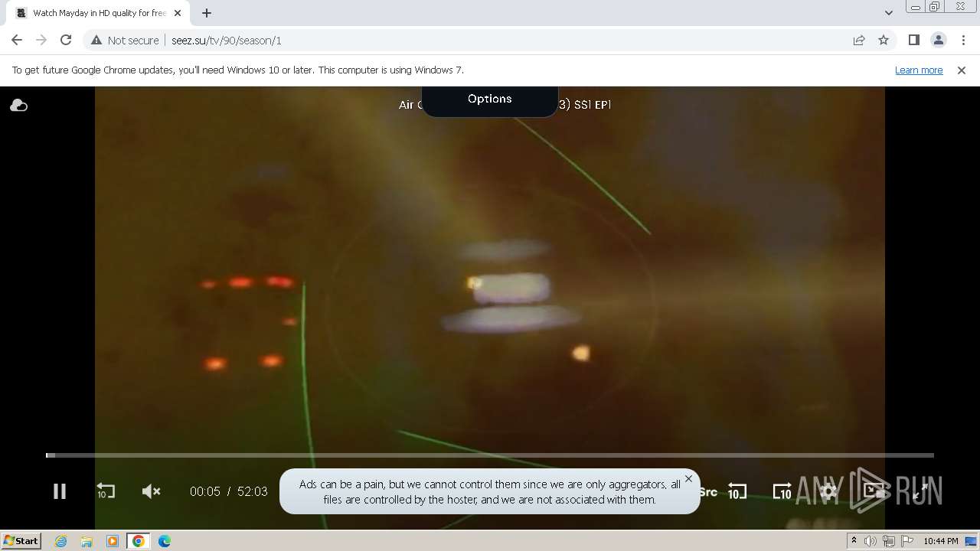
Task: Bookmark this tab with star
Action: click(884, 41)
